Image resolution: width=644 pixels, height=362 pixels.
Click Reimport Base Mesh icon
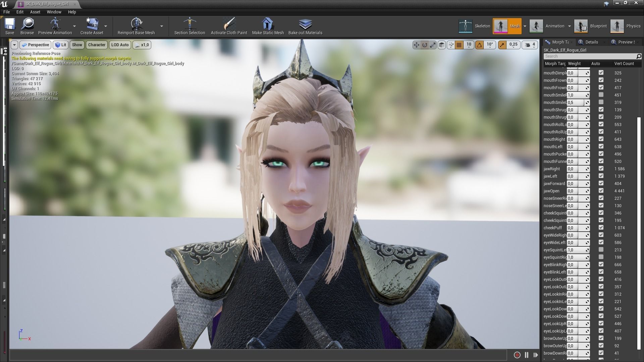136,26
